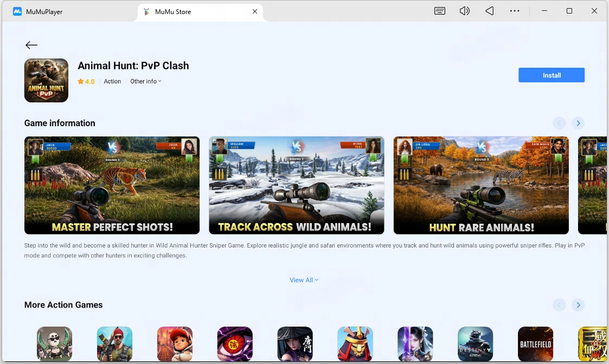Open the three-dots more options menu

(x=515, y=11)
